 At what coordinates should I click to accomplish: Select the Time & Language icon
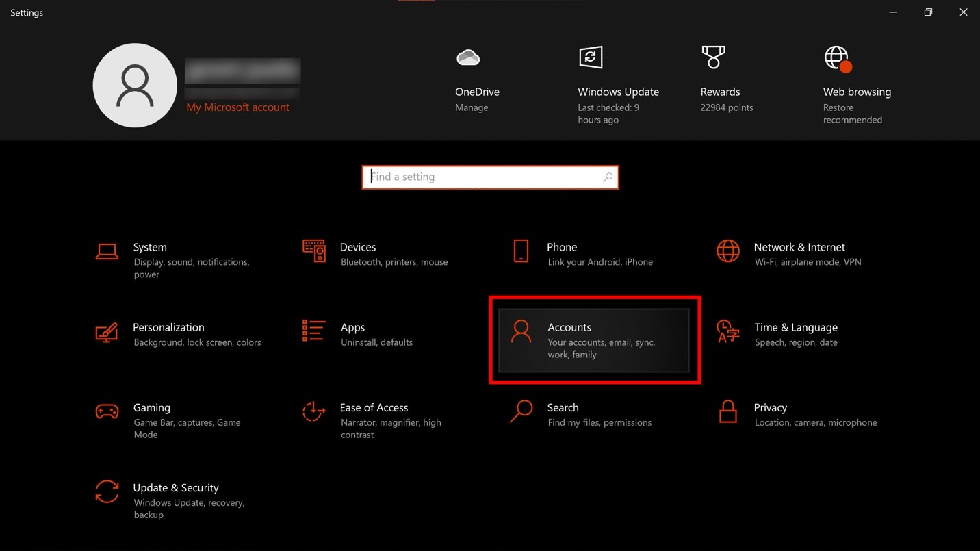[x=727, y=331]
